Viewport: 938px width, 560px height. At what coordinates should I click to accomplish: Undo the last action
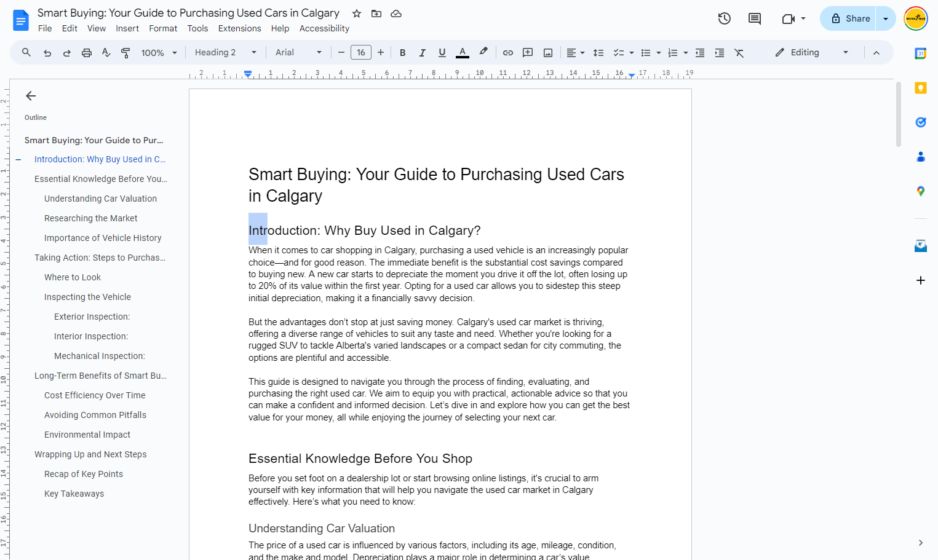(47, 53)
